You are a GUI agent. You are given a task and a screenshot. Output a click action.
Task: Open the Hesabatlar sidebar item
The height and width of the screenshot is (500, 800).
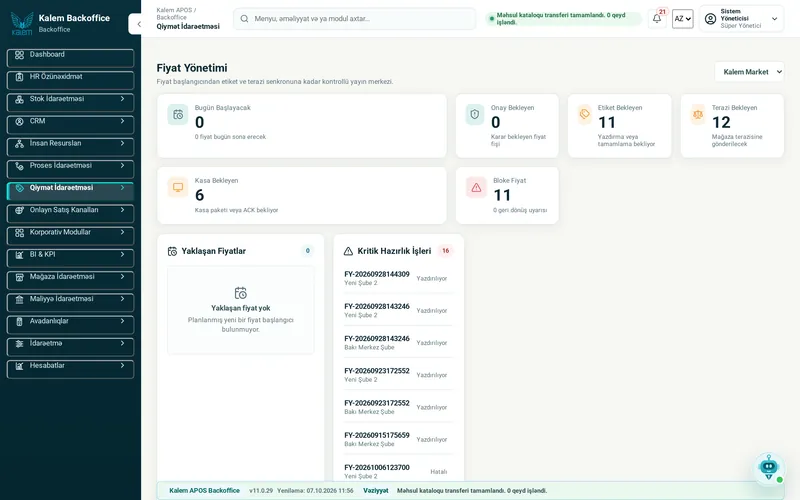coord(70,369)
